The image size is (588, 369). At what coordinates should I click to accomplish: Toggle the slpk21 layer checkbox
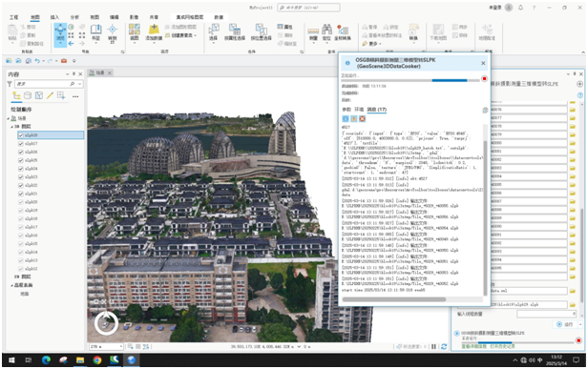[x=21, y=194]
